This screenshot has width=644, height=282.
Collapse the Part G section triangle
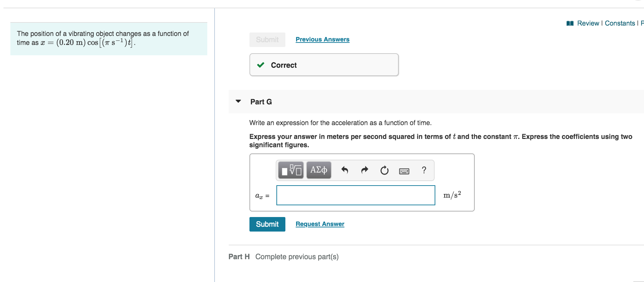click(238, 101)
